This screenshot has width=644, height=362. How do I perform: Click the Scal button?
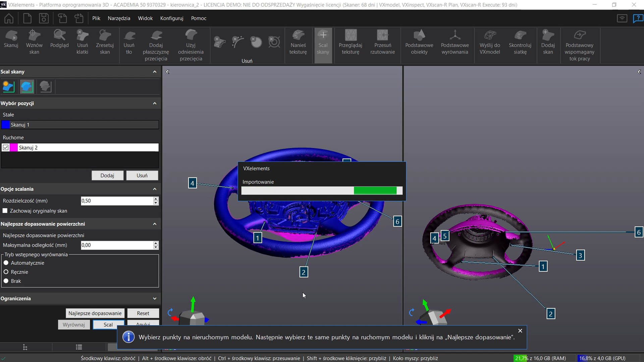108,324
